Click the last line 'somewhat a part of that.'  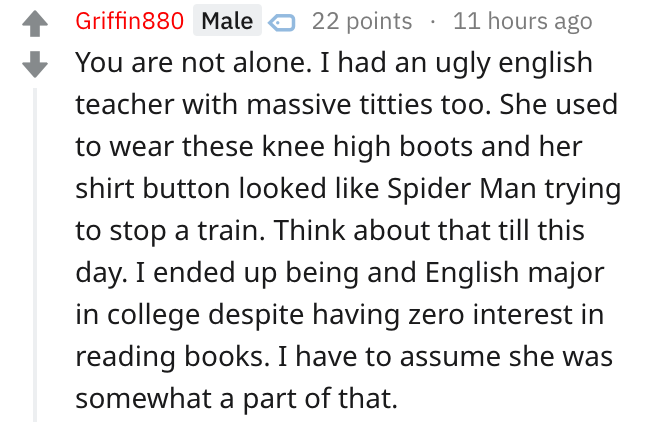pos(236,399)
